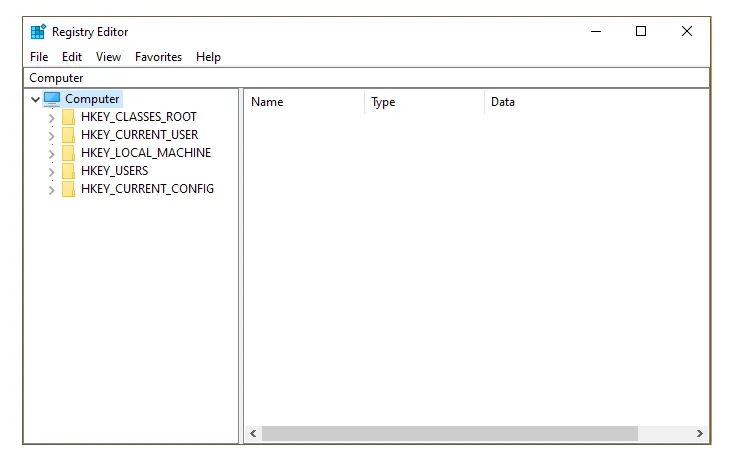Image resolution: width=739 pixels, height=463 pixels.
Task: Open the View menu
Action: 108,57
